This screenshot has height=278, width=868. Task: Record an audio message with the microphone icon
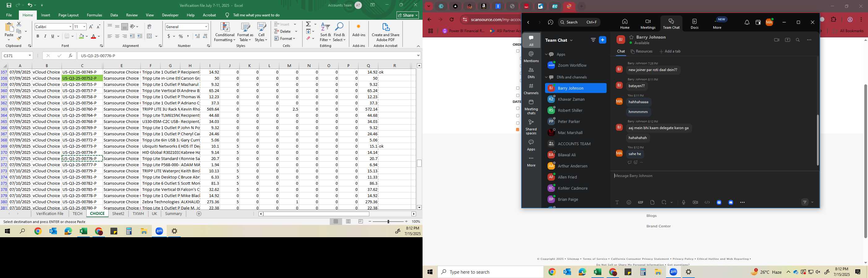click(683, 202)
